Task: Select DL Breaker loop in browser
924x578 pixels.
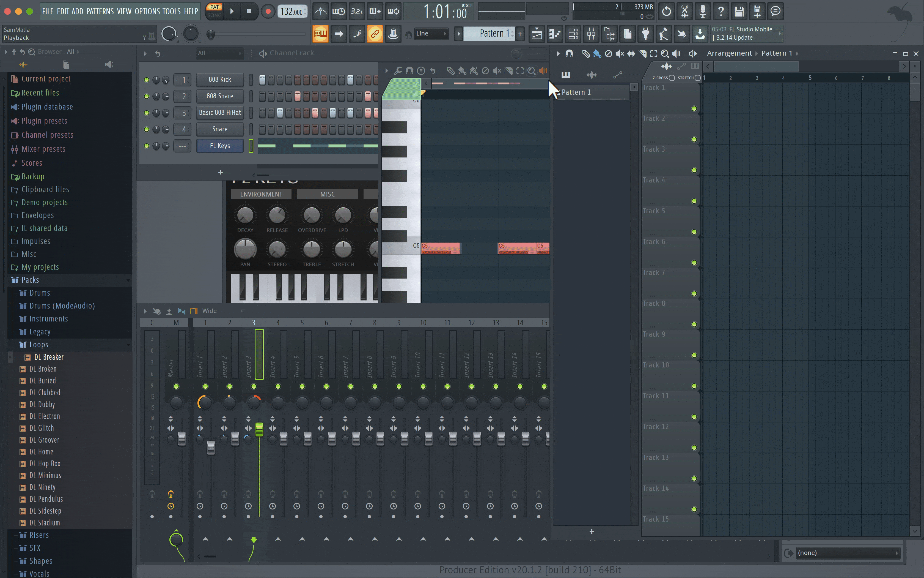Action: tap(49, 357)
